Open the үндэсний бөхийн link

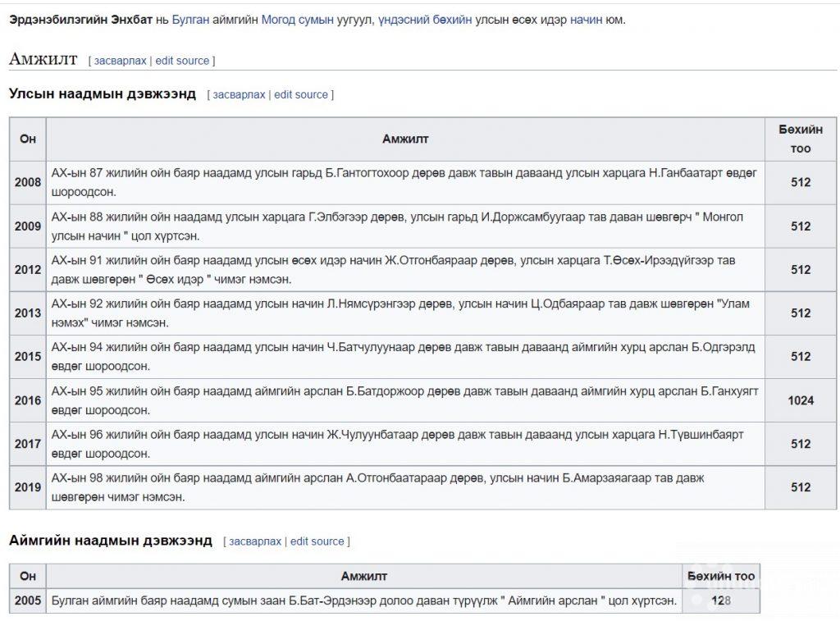(425, 20)
